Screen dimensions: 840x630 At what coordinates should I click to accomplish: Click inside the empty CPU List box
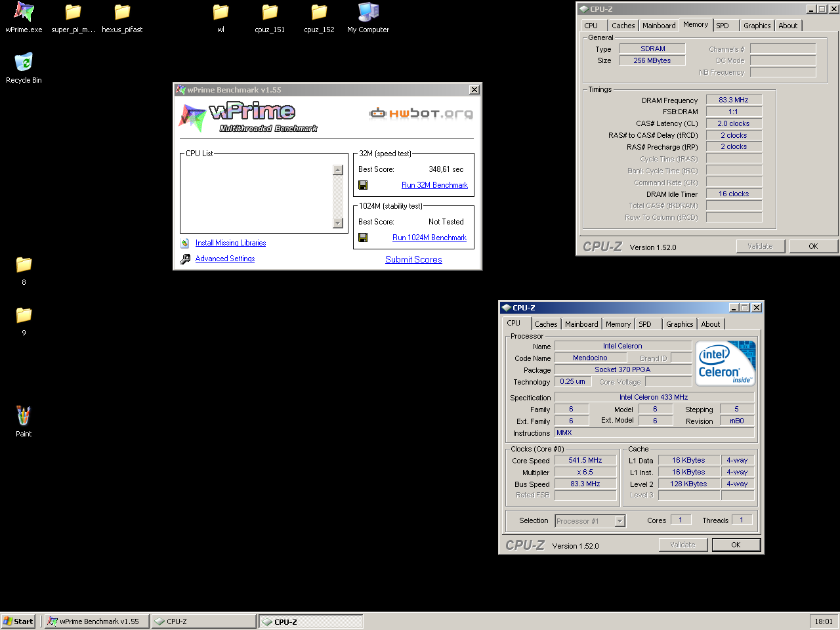click(x=257, y=196)
